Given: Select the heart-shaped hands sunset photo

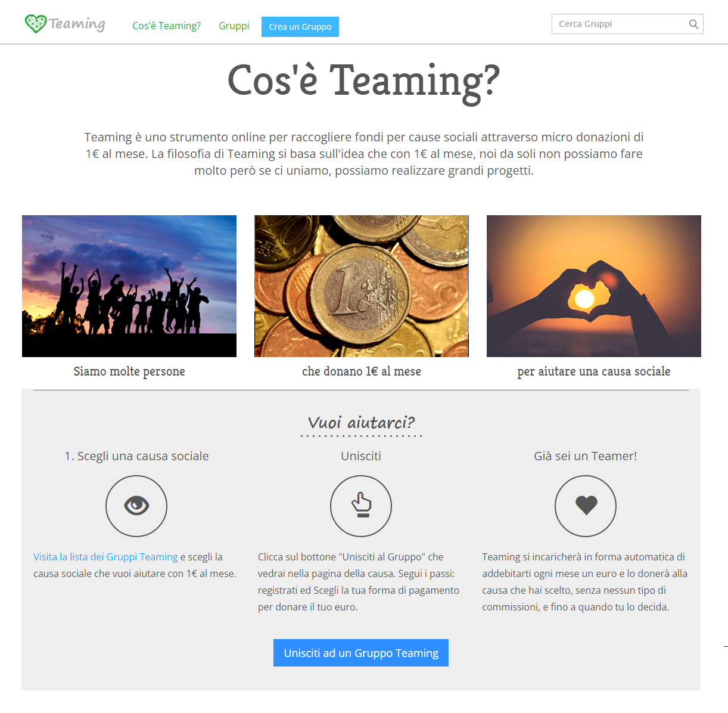Looking at the screenshot, I should (x=594, y=286).
